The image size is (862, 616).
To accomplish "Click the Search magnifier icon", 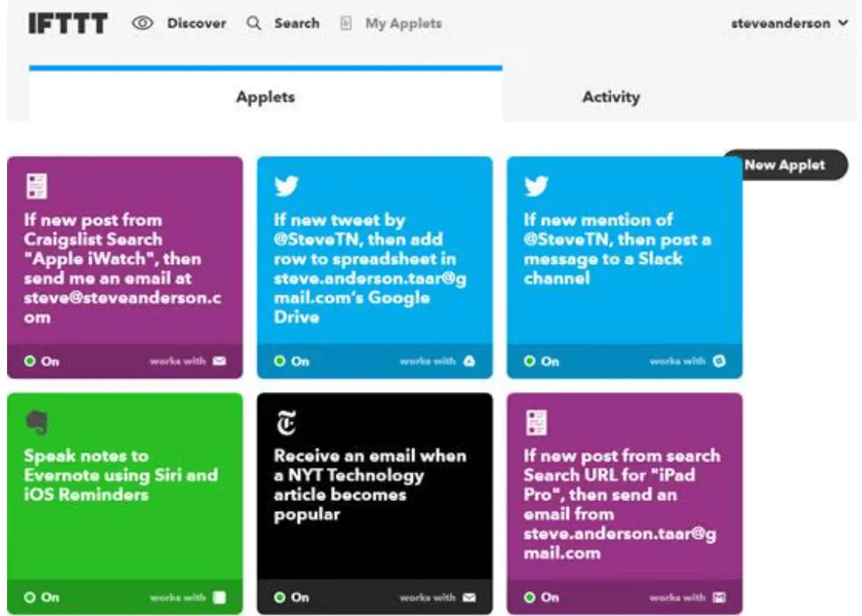I will (x=254, y=23).
